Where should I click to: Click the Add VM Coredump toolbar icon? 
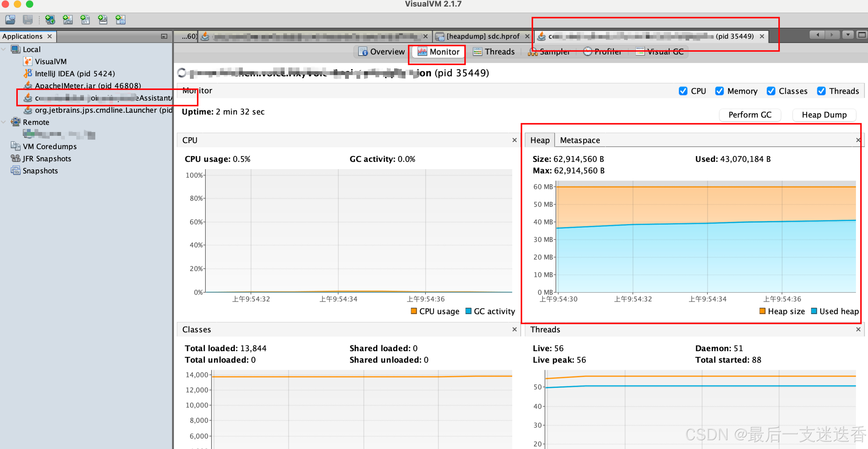tap(85, 20)
